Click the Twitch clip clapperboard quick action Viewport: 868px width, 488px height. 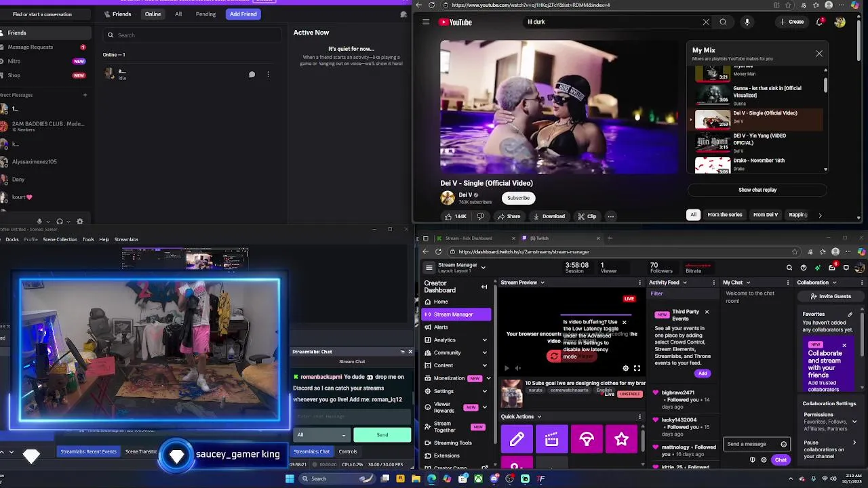coord(551,439)
